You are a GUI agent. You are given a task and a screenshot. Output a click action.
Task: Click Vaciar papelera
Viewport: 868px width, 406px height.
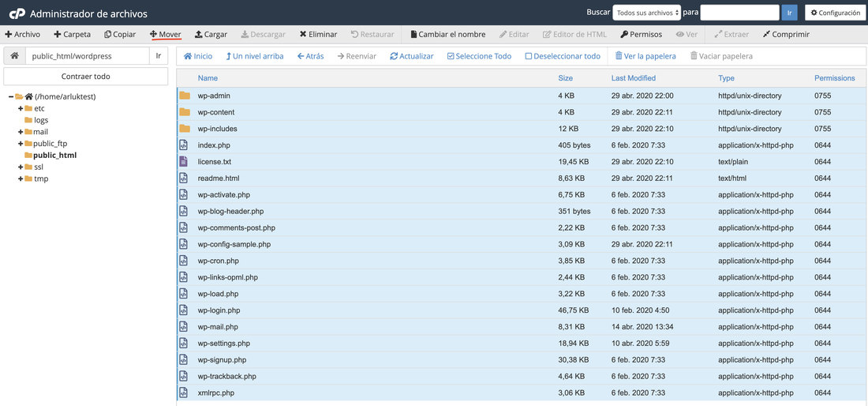click(x=721, y=56)
